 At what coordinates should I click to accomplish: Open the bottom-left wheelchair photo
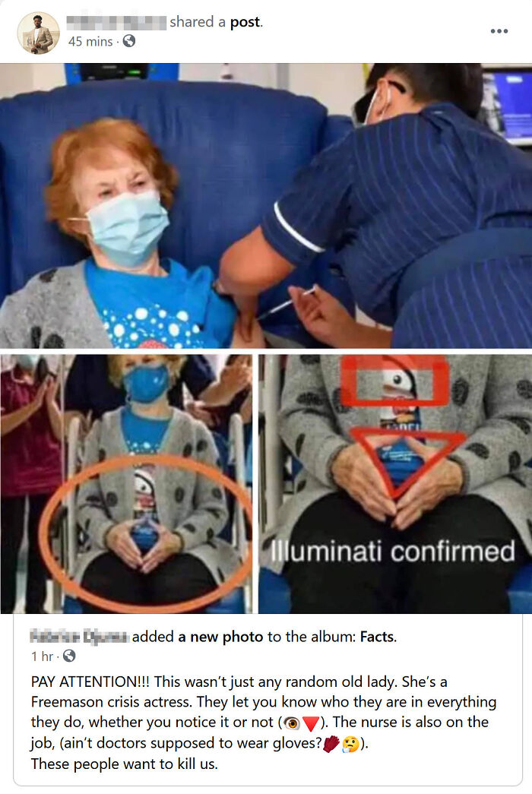[126, 483]
